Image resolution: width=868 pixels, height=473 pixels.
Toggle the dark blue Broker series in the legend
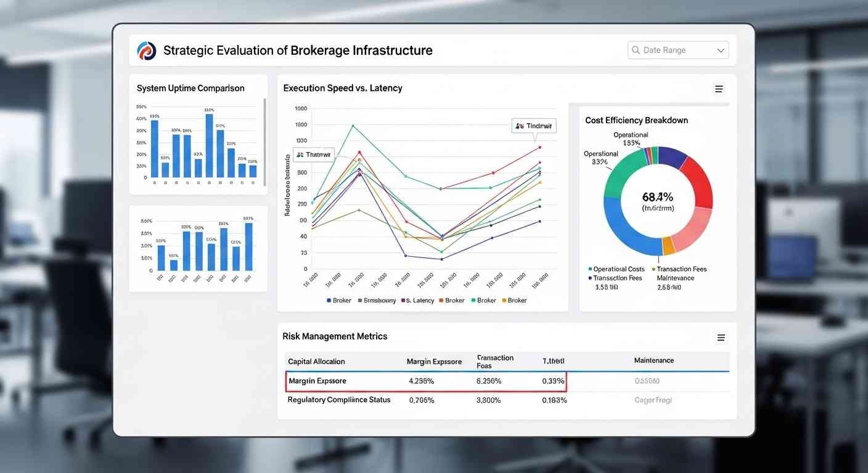[336, 300]
